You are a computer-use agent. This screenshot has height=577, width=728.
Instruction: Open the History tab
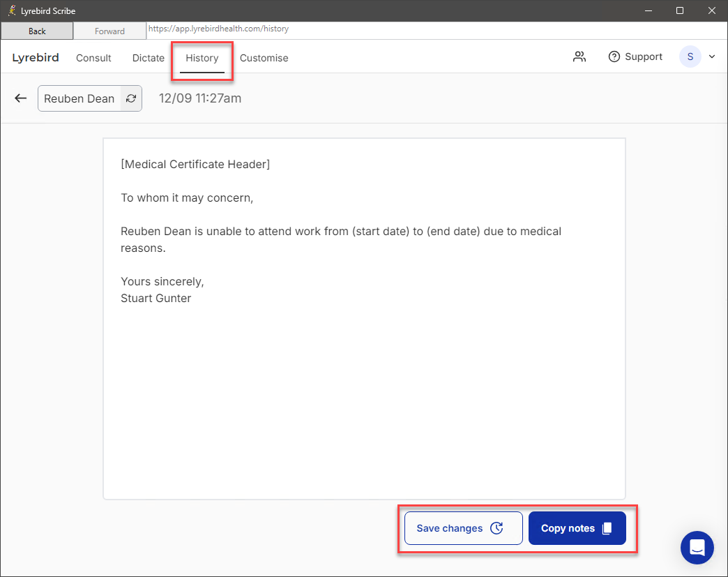pyautogui.click(x=202, y=58)
